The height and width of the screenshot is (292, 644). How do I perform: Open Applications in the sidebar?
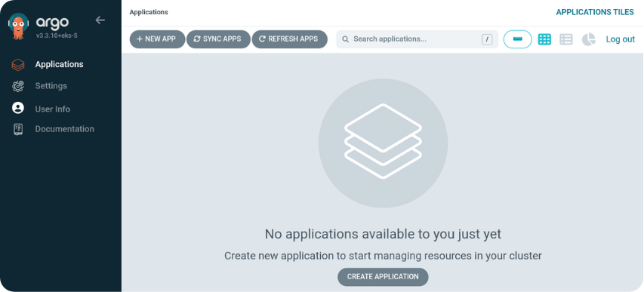[x=59, y=64]
